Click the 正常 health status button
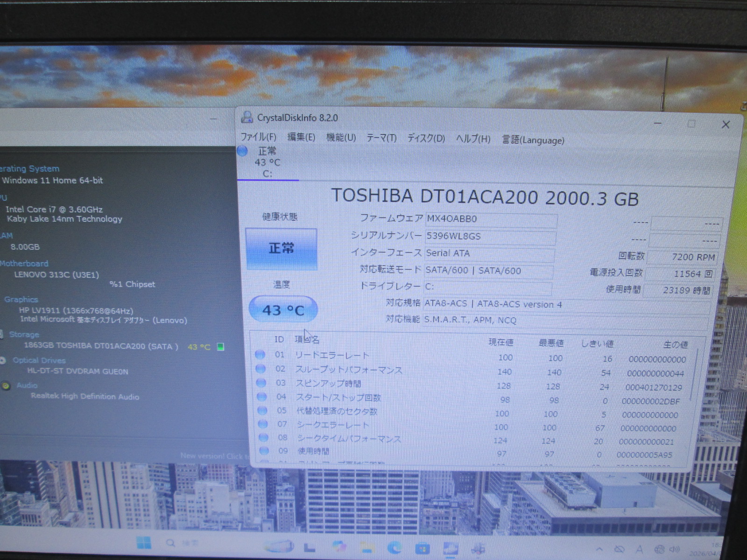 (282, 249)
